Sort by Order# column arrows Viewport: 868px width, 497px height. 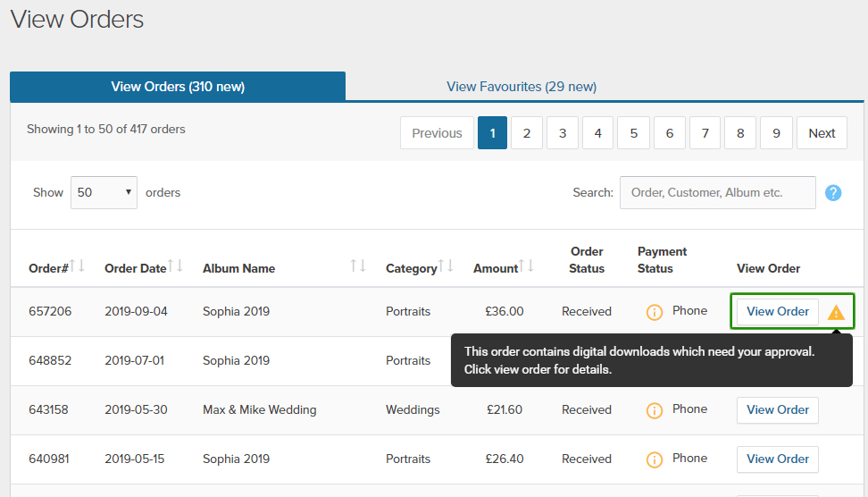(x=78, y=266)
